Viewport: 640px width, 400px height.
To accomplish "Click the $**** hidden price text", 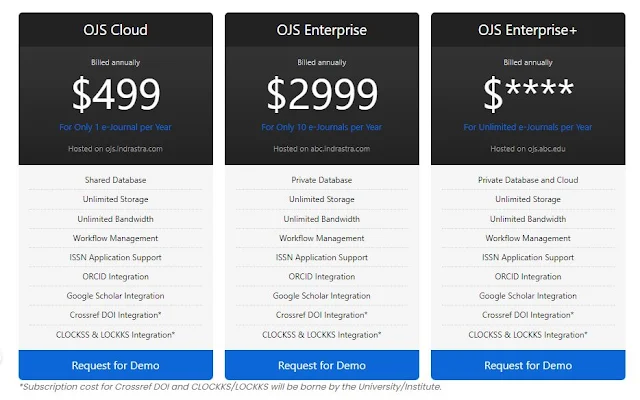I will pos(528,93).
